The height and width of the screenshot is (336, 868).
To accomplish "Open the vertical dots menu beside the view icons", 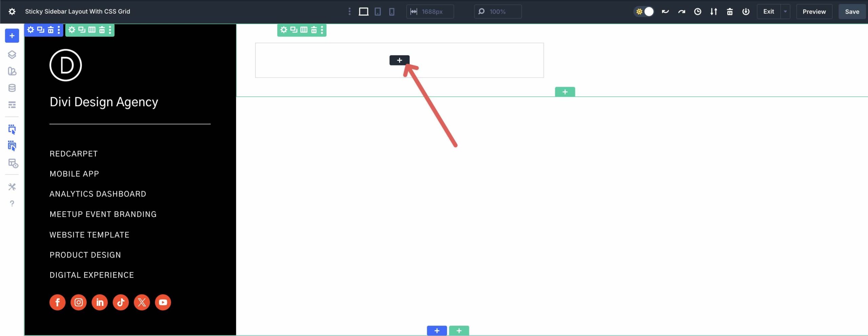I will click(350, 12).
